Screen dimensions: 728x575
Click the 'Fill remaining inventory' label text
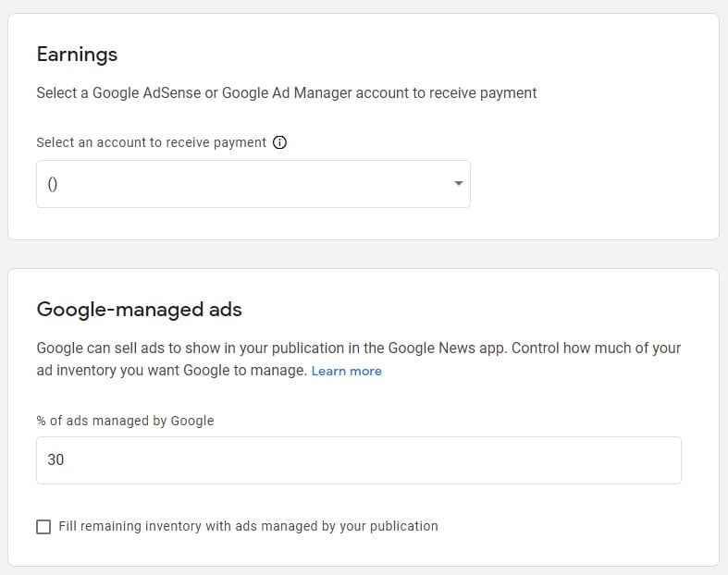249,526
